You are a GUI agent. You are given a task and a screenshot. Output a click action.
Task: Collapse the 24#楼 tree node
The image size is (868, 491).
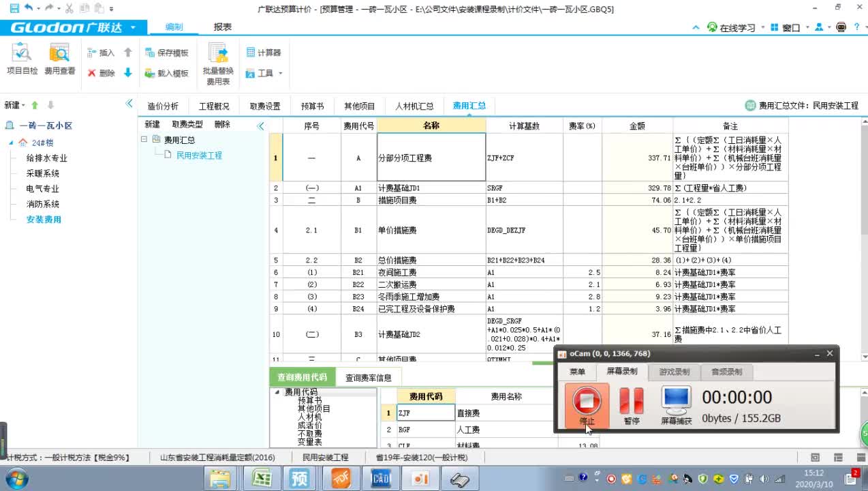pyautogui.click(x=11, y=143)
